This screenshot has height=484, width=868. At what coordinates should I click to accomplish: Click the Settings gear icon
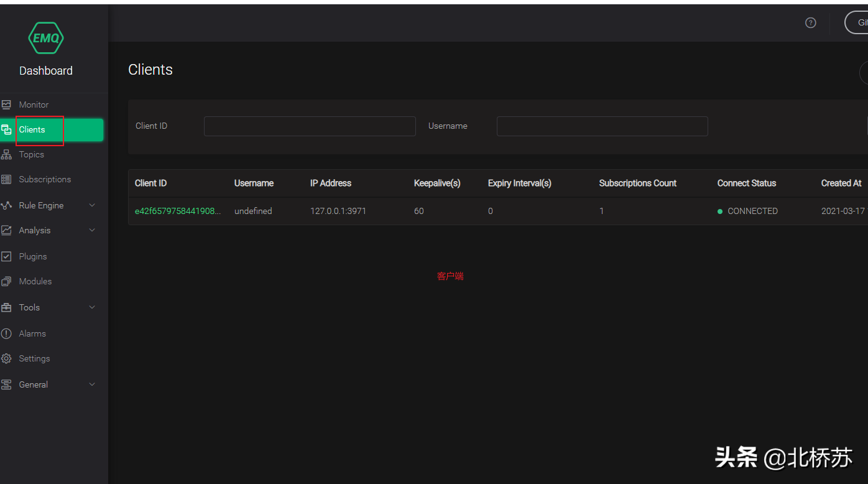tap(6, 358)
